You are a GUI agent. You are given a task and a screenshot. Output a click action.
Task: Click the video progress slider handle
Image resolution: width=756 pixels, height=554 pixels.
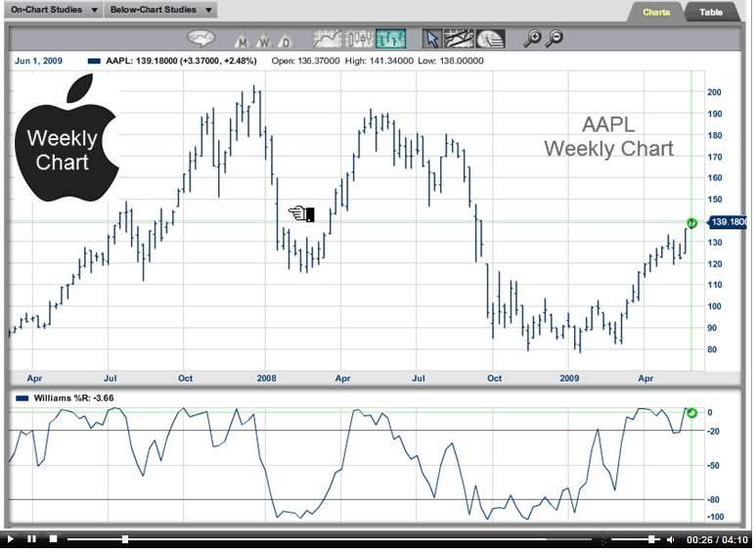[x=125, y=538]
